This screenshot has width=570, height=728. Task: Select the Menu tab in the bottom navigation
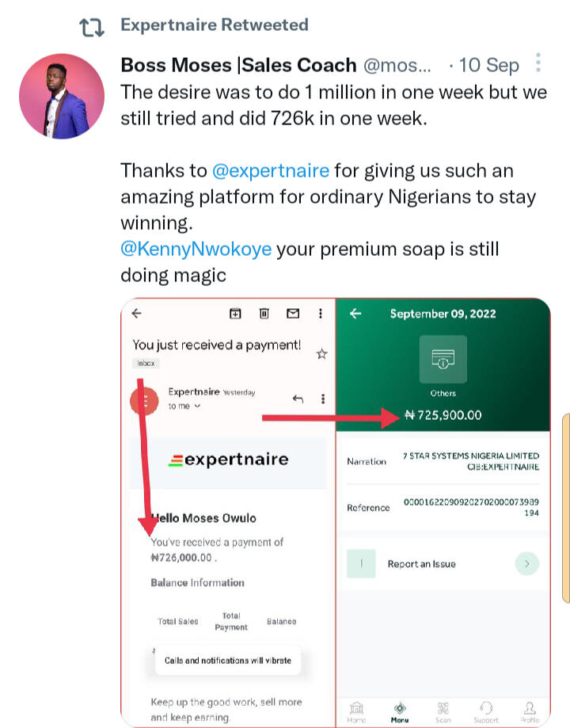coord(400,711)
